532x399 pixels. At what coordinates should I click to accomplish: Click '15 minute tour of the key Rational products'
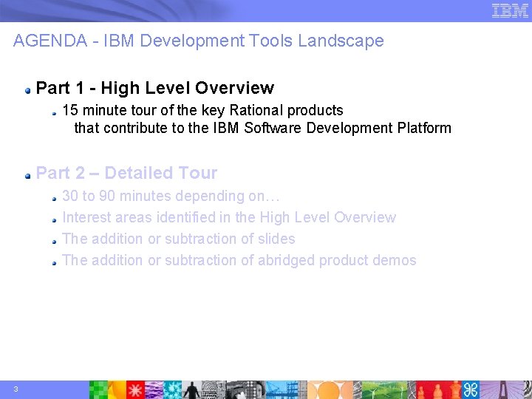[x=202, y=110]
